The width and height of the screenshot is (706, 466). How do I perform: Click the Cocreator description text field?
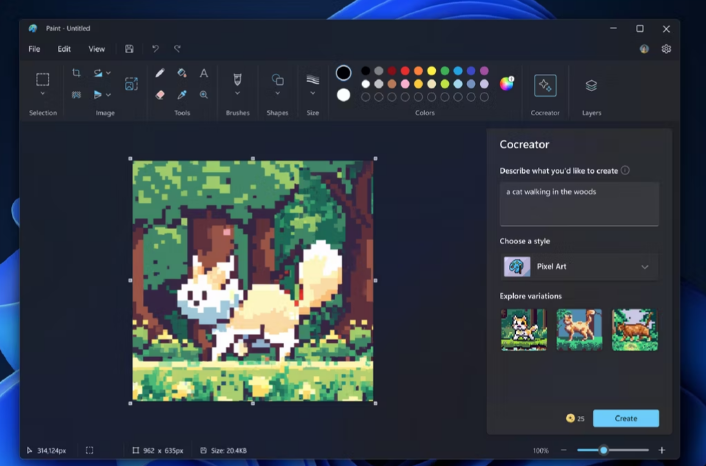[579, 204]
